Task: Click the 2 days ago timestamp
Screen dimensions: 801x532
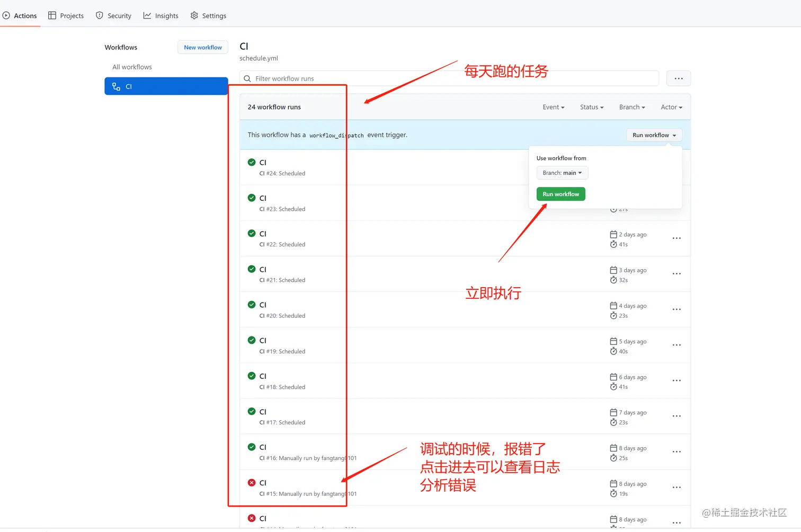Action: [x=633, y=235]
